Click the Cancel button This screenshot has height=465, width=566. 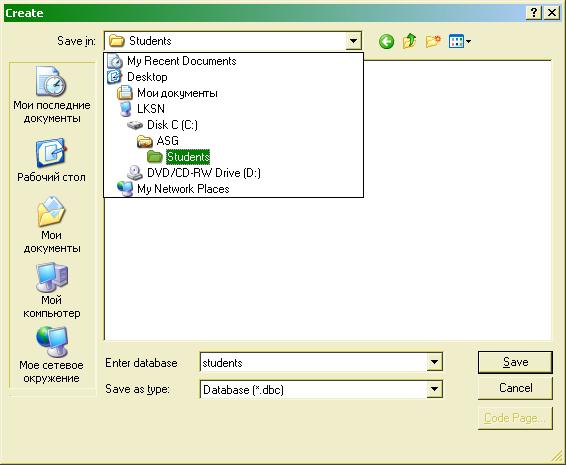pos(515,388)
